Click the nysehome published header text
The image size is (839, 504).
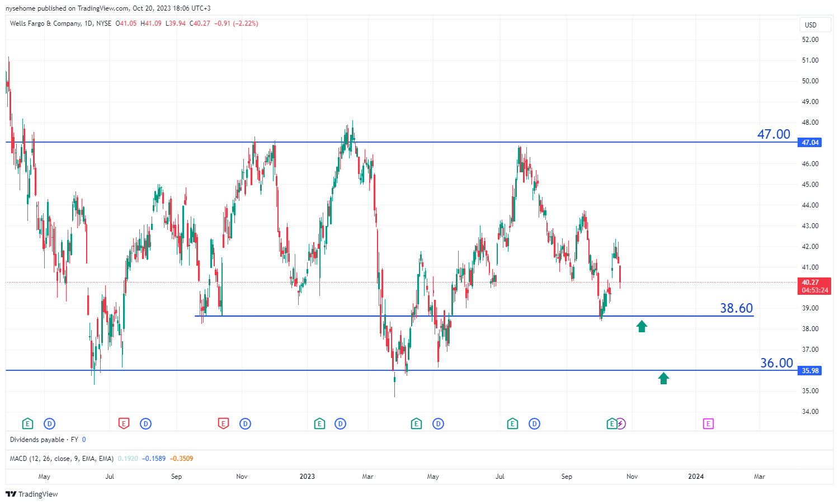pos(108,8)
